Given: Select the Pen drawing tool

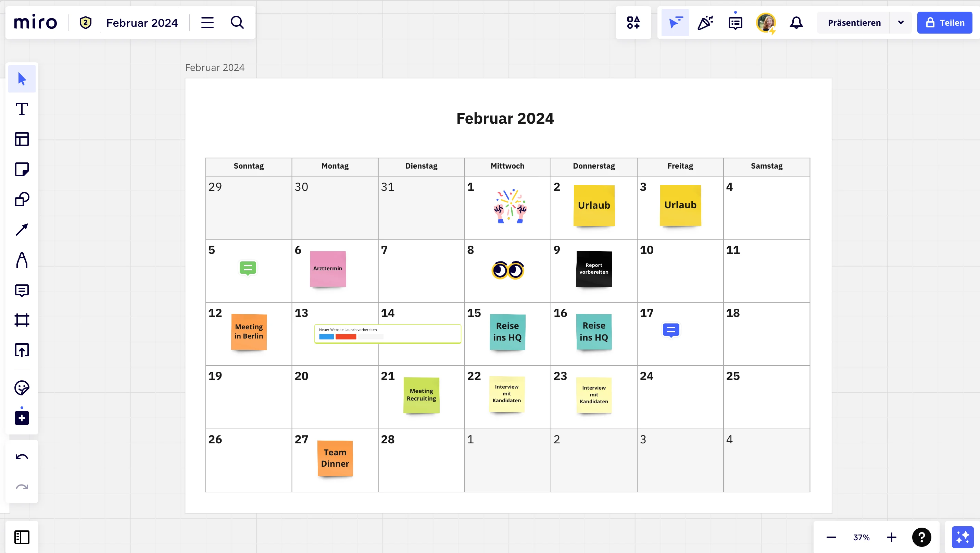Looking at the screenshot, I should tap(22, 260).
